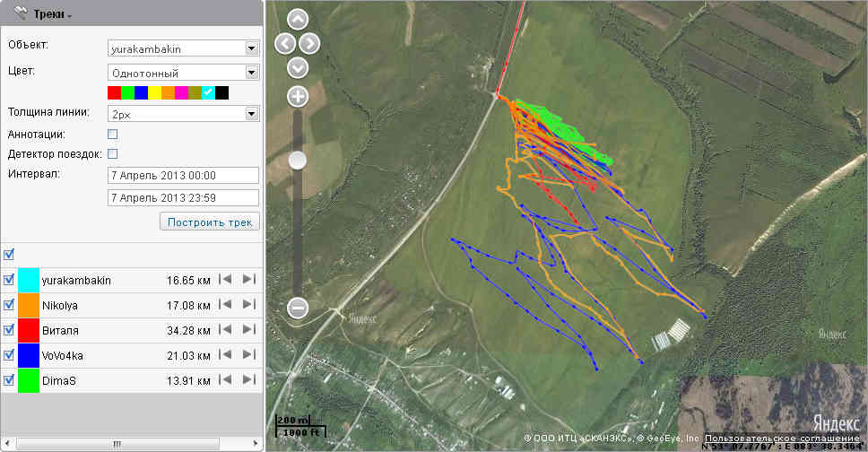Jump to start of Nikolya track
This screenshot has height=452, width=868.
click(x=226, y=305)
